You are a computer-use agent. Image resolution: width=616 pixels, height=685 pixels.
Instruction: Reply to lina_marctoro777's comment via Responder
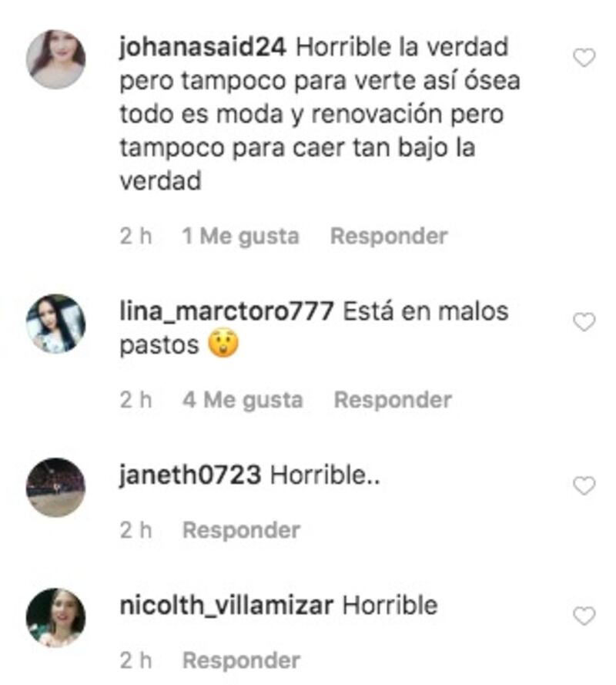(x=393, y=400)
